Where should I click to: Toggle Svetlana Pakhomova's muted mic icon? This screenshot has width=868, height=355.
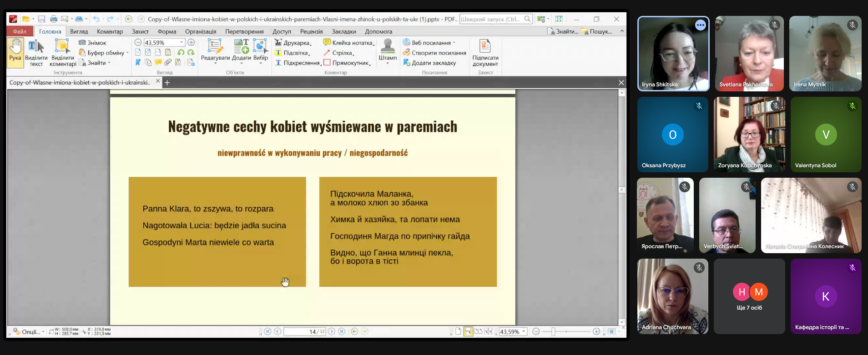coord(775,25)
